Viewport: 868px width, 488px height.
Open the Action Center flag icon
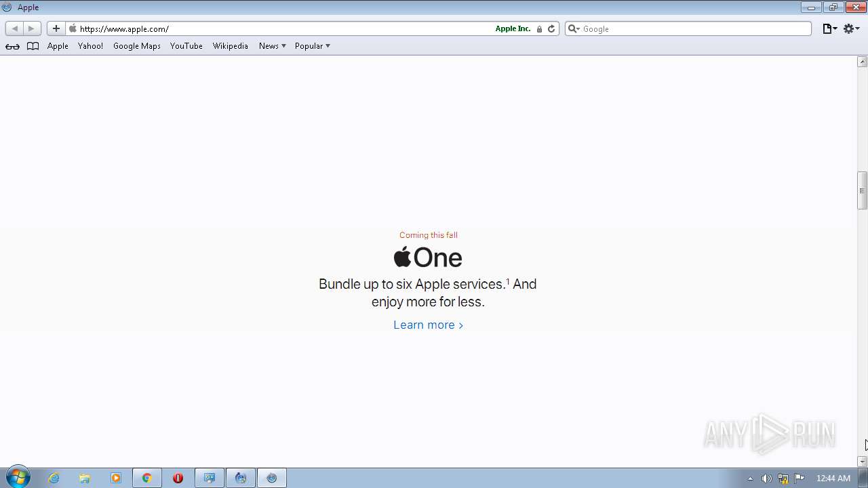click(x=800, y=479)
